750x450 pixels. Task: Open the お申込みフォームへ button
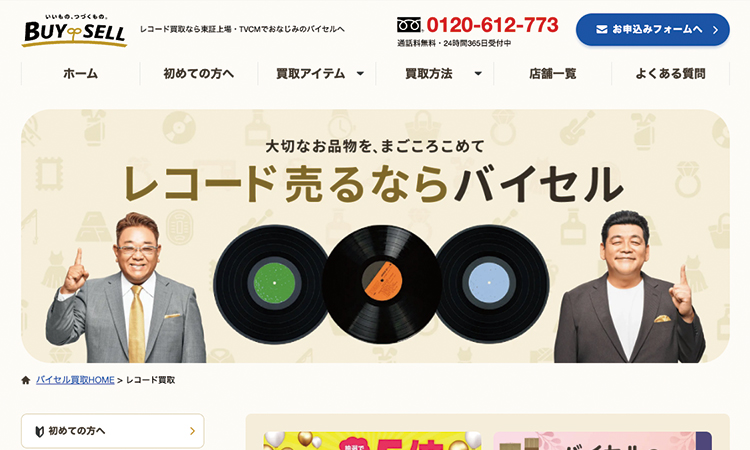653,30
